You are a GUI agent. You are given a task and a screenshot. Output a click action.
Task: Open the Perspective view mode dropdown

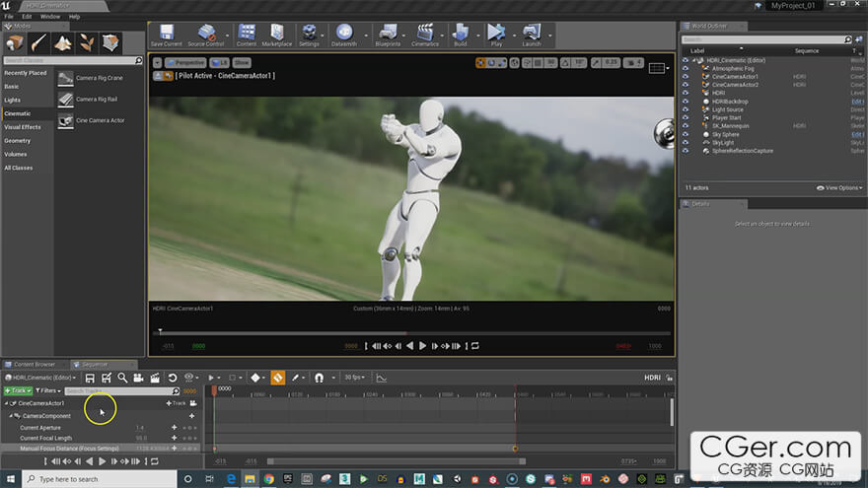186,62
